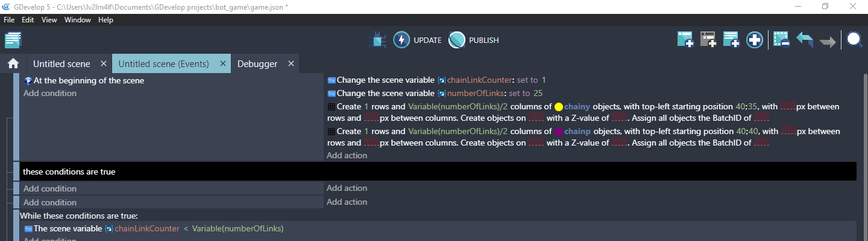868x241 pixels.
Task: Click the debug preview bug icon
Action: (377, 40)
